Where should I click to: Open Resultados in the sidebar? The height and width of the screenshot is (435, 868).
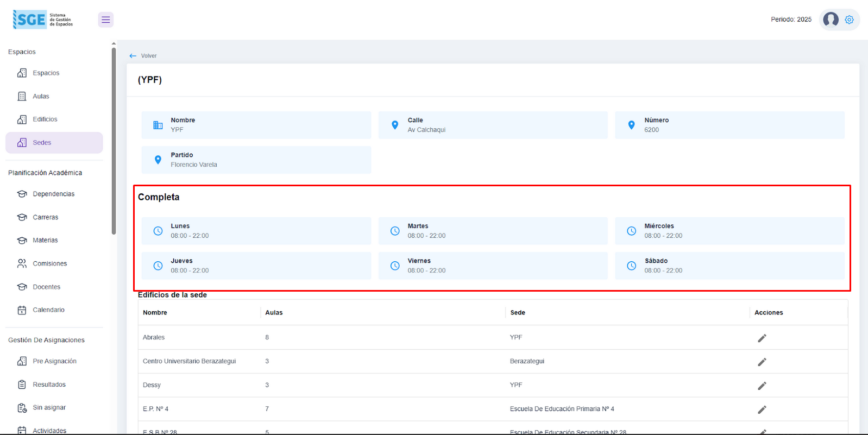(54, 384)
